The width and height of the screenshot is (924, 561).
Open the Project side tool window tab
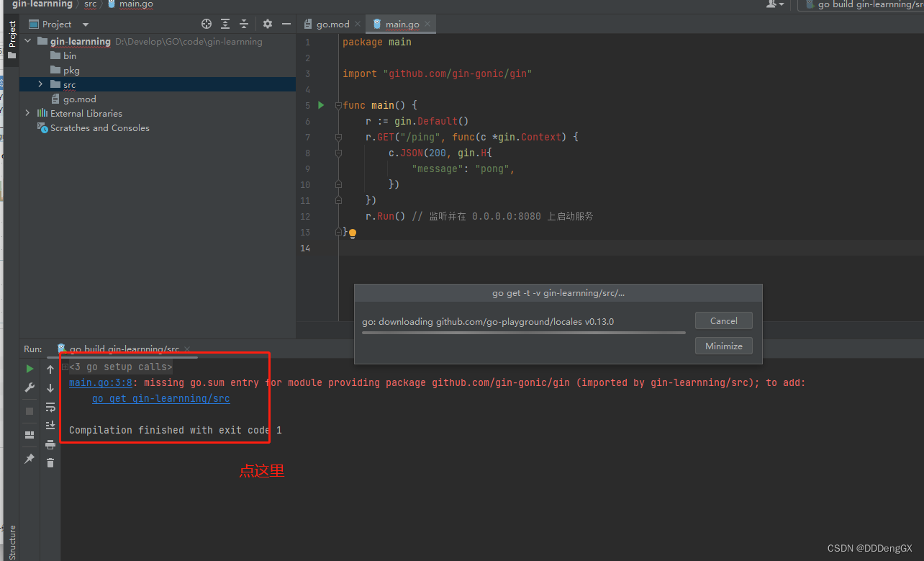tap(12, 40)
